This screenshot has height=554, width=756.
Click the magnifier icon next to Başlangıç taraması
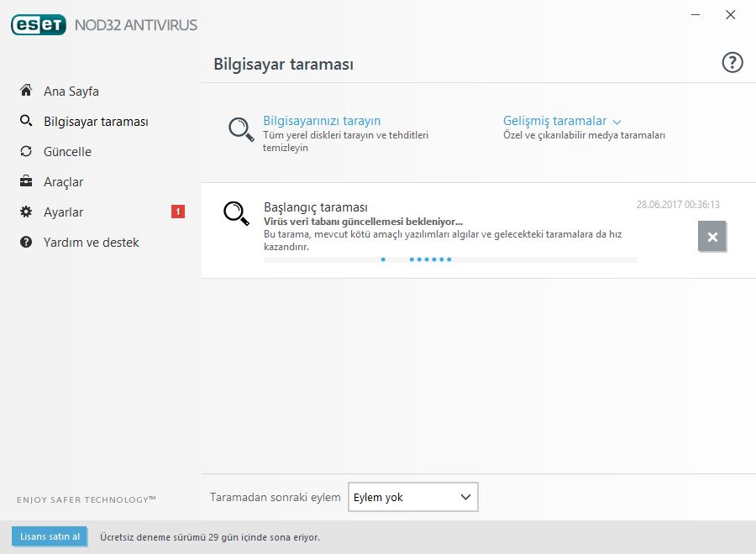click(236, 213)
